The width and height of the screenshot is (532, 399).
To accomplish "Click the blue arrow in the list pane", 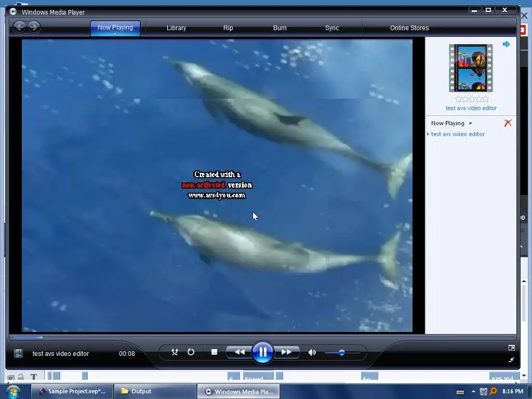I will click(x=506, y=44).
